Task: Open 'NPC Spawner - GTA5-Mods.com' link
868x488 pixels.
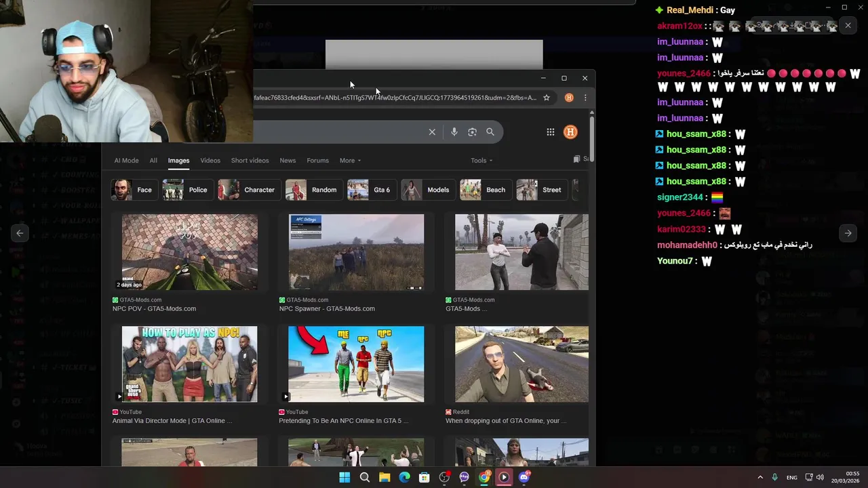Action: 327,309
